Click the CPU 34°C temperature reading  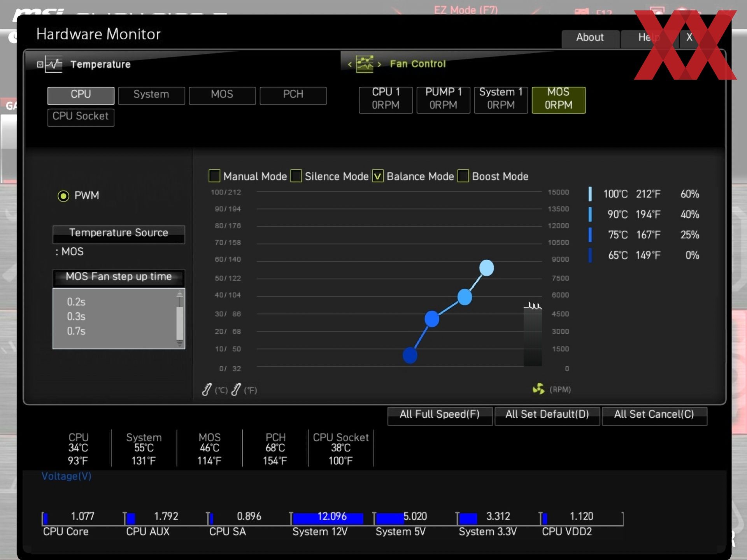(78, 449)
